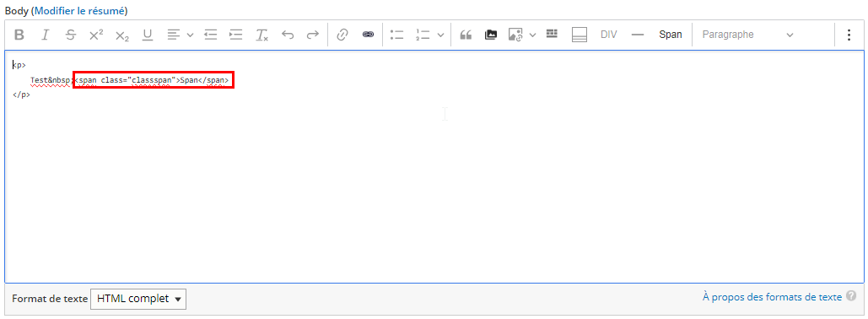Undo the last change

pyautogui.click(x=288, y=35)
